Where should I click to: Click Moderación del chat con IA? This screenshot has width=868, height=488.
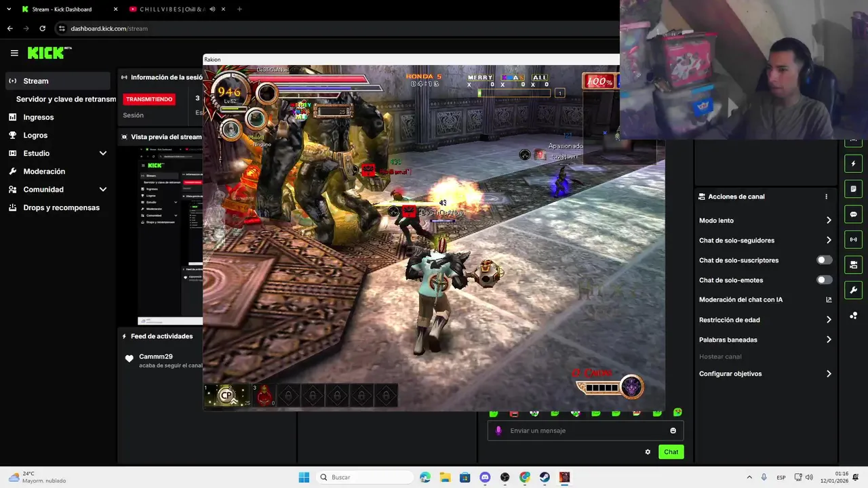[x=741, y=300]
